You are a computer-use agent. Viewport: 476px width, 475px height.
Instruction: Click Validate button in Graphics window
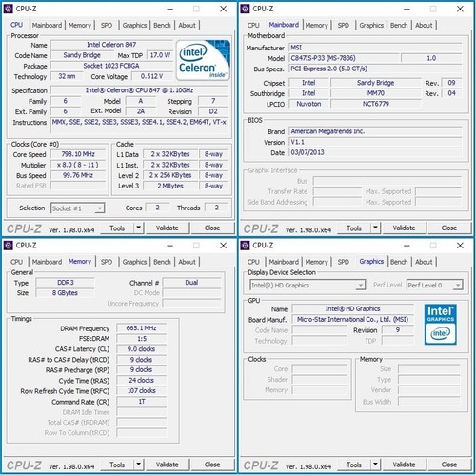[x=404, y=465]
